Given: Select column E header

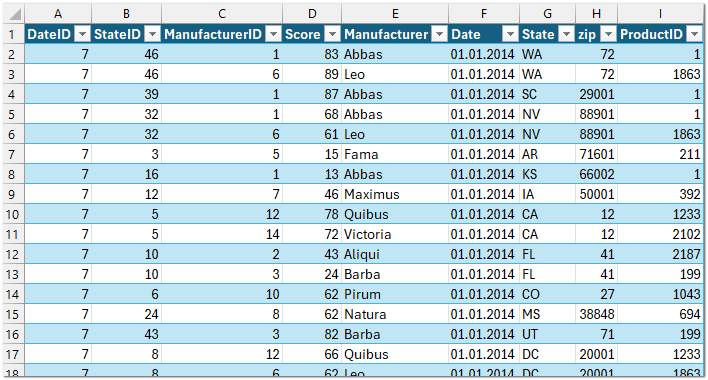Looking at the screenshot, I should (395, 14).
